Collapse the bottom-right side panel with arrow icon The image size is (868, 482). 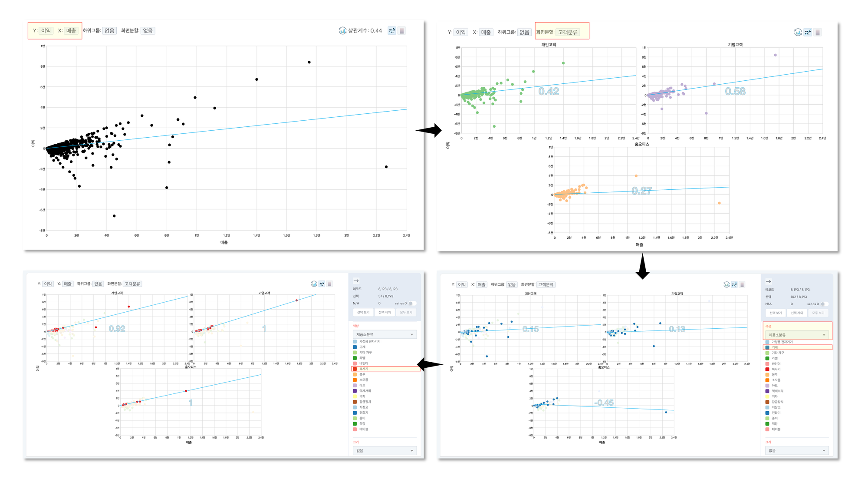[x=768, y=281]
